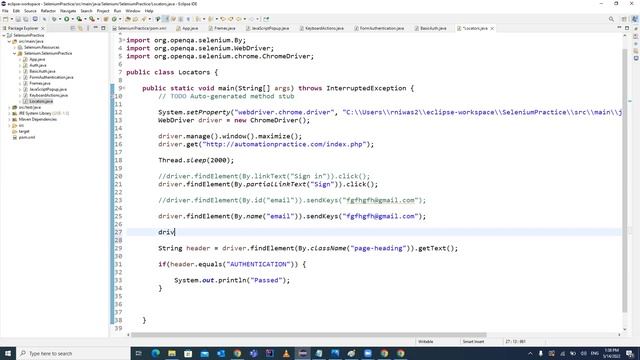
Task: Click the editor vertical scrollbar
Action: pos(624,180)
